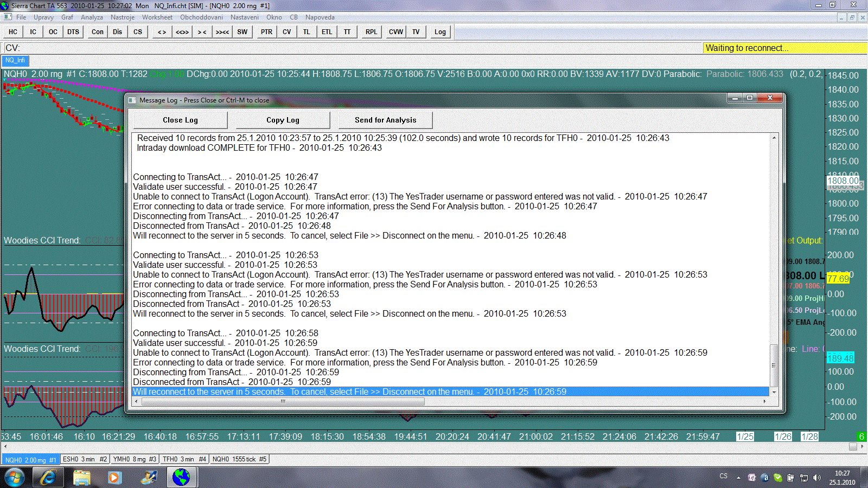Choose the TL toolbar button
The width and height of the screenshot is (868, 488).
tap(307, 32)
